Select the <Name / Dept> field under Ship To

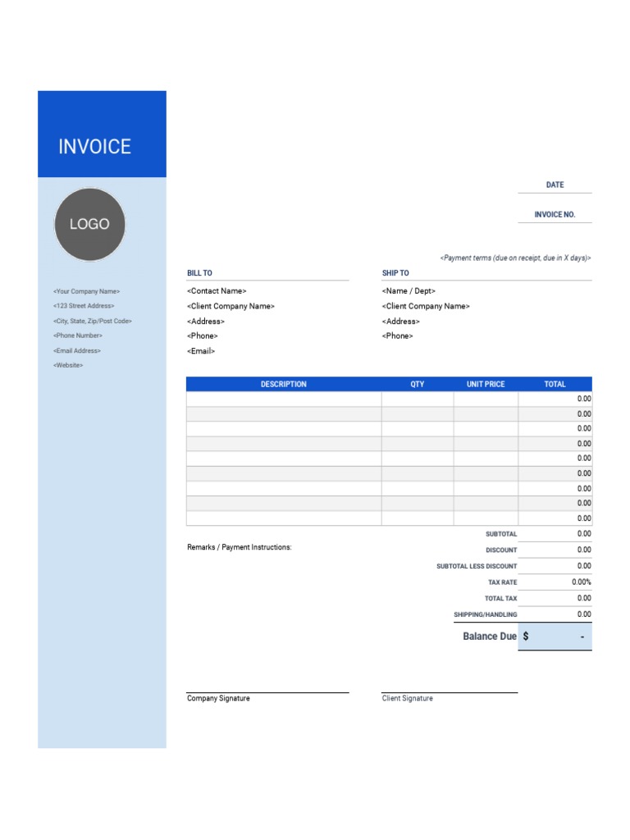(x=409, y=291)
